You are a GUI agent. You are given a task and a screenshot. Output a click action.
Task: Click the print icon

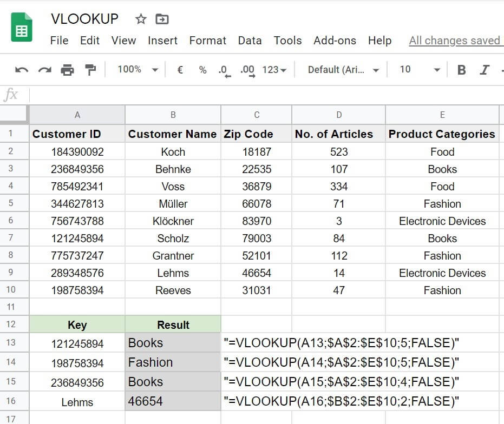pyautogui.click(x=68, y=70)
